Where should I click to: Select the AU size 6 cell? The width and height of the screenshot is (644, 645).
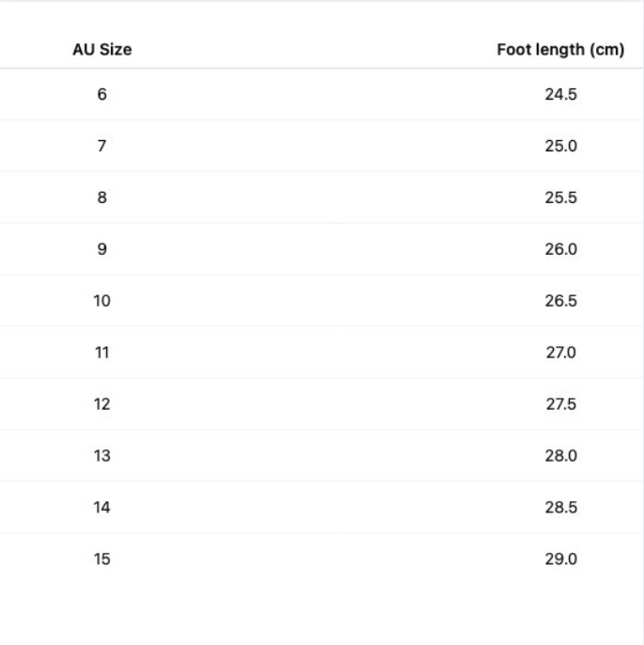[x=102, y=94]
